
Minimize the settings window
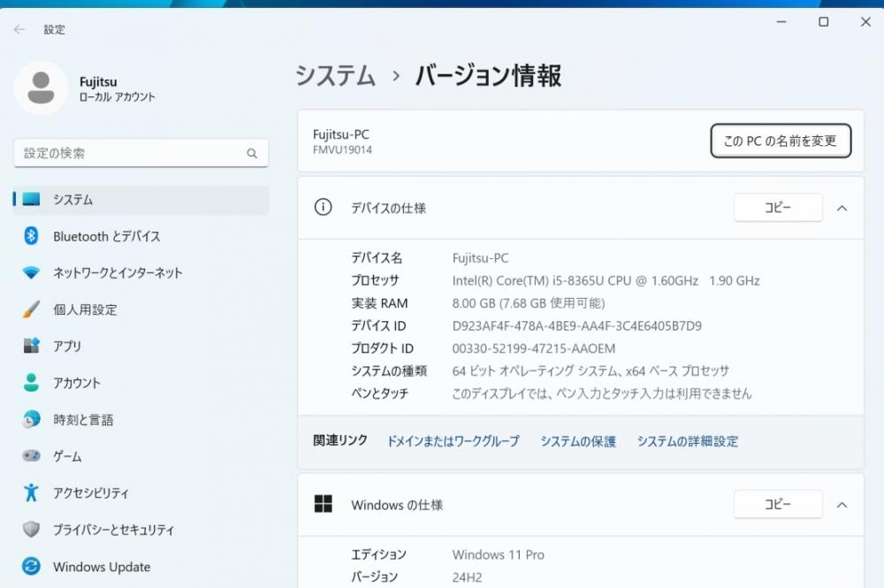(x=781, y=22)
